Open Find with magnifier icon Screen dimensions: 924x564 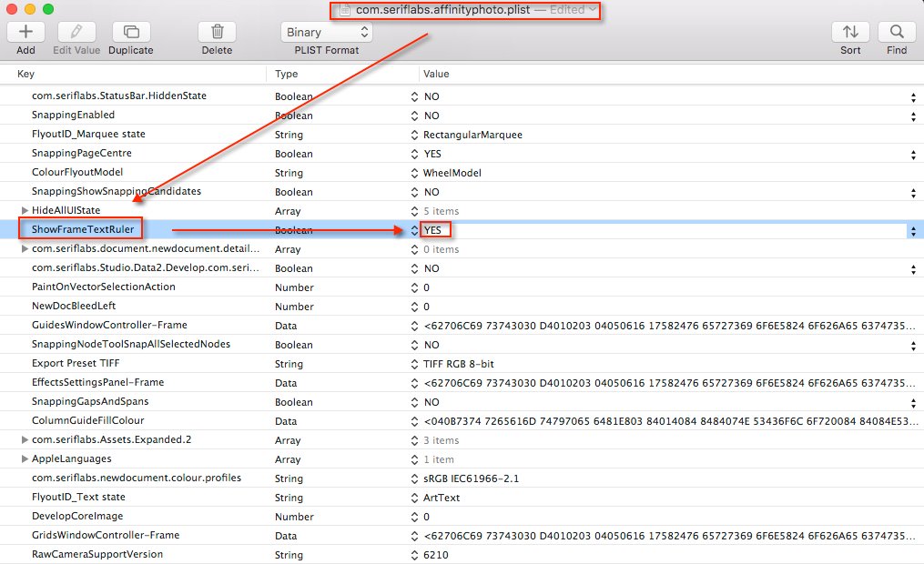tap(897, 32)
